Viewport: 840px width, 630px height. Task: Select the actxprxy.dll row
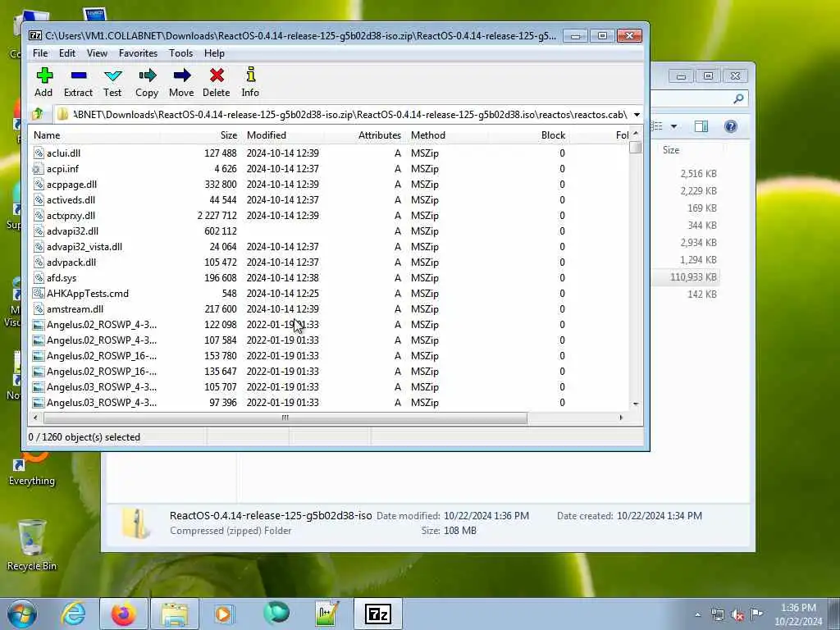point(330,216)
